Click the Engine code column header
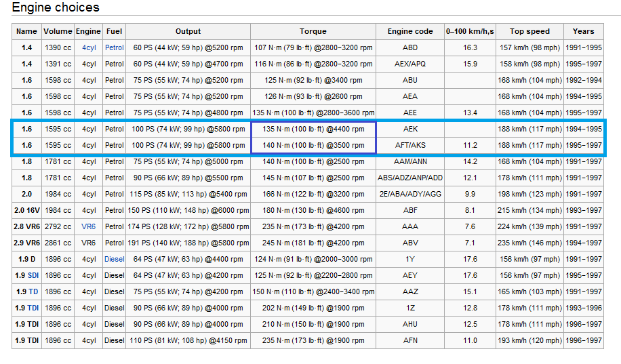Screen dimensions: 621x364 (410, 31)
